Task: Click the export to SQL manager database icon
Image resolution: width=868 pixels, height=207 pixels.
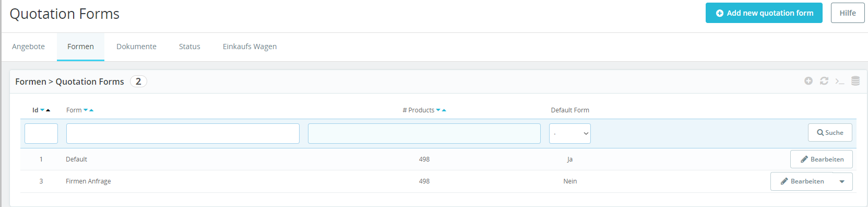Action: pyautogui.click(x=855, y=81)
